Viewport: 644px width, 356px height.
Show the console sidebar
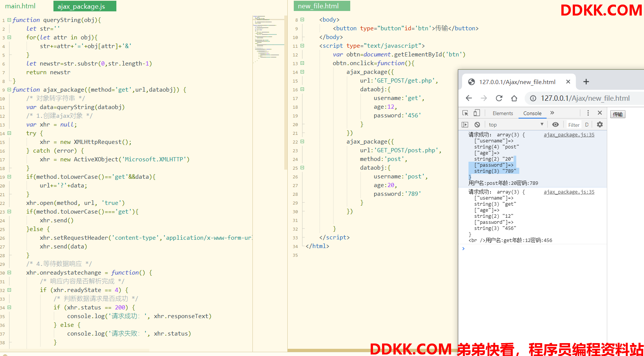tap(465, 125)
